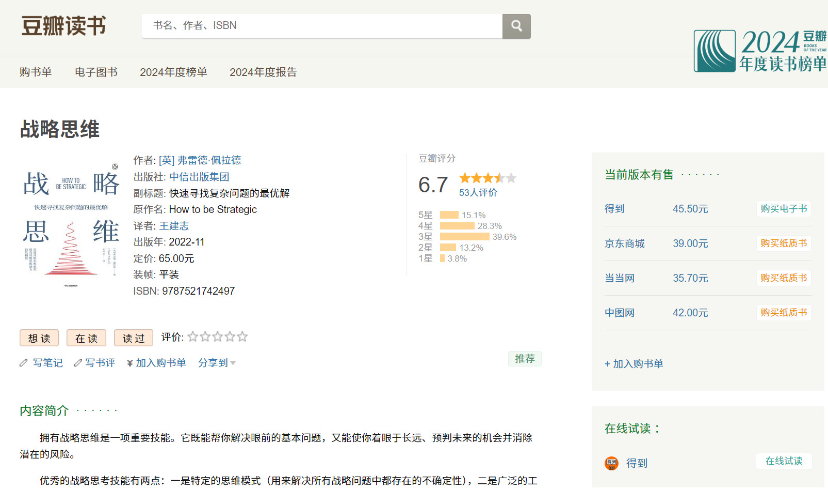Open the 2024 年度读书榜单 banner
This screenshot has width=828, height=489.
click(760, 51)
